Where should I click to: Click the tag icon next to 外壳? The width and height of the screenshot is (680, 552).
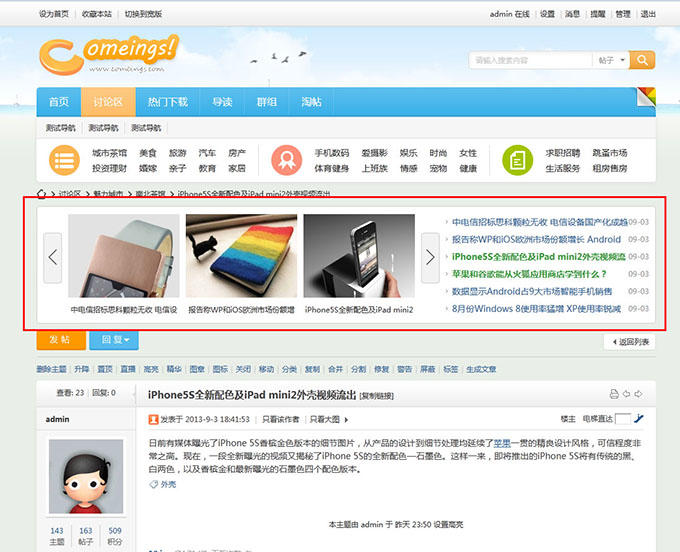coord(154,484)
